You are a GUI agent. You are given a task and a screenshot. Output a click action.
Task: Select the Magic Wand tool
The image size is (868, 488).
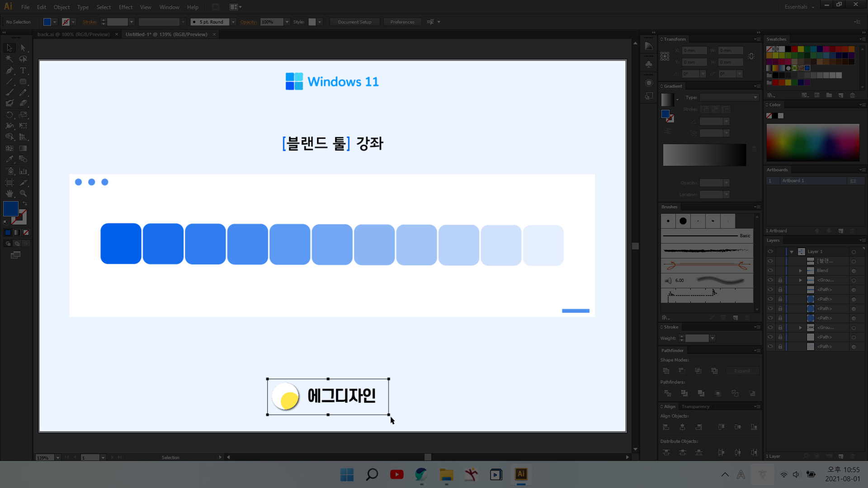click(x=9, y=59)
